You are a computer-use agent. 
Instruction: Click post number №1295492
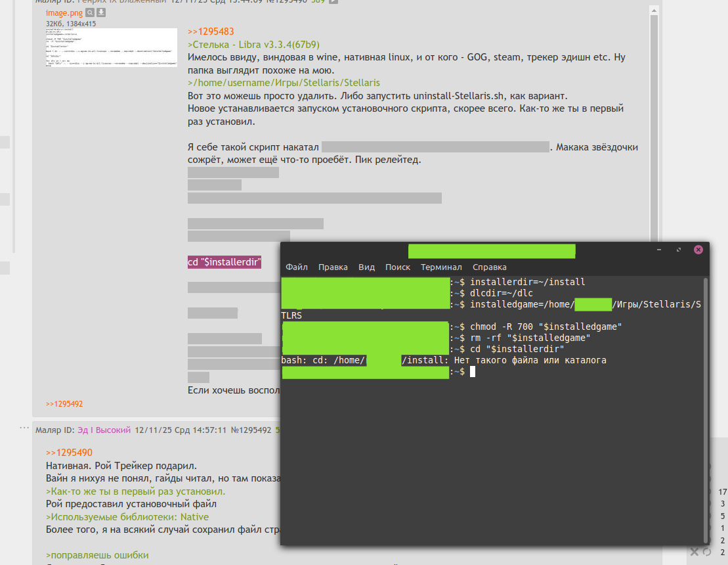click(x=251, y=430)
